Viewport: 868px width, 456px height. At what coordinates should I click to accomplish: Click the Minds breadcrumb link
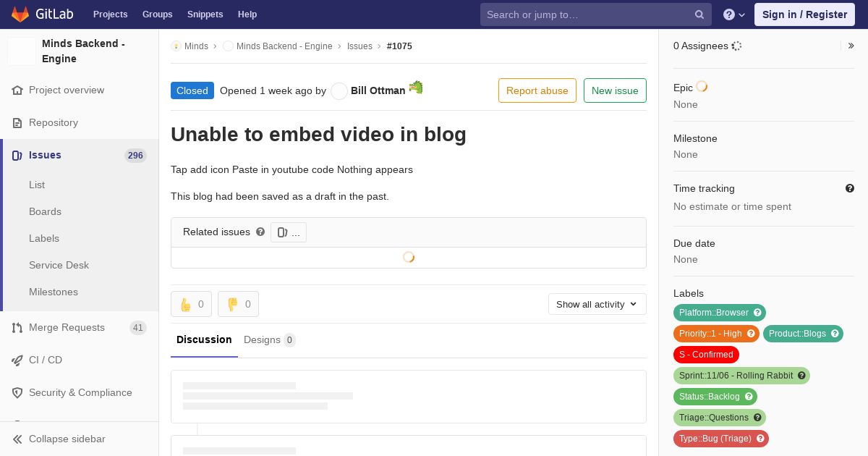coord(196,46)
